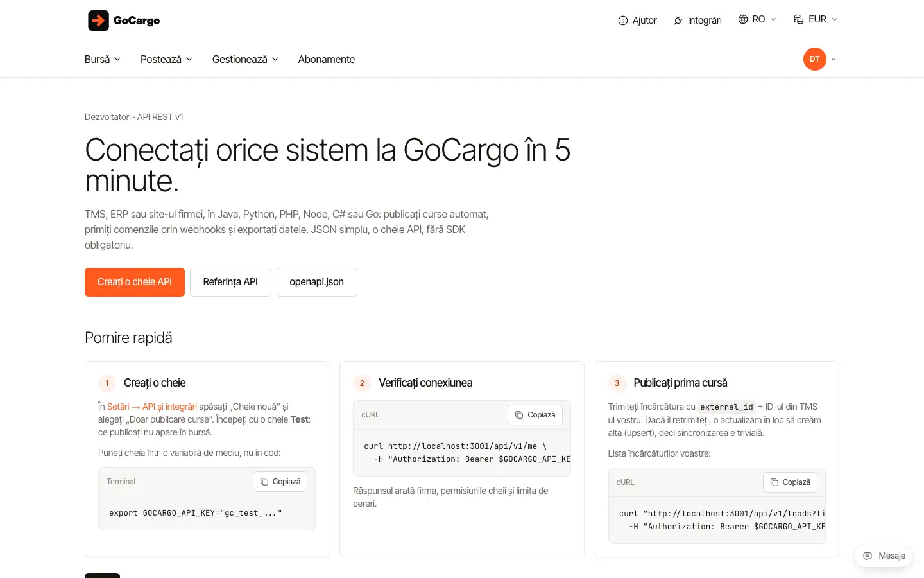
Task: Expand the Gestionează menu
Action: tap(245, 59)
